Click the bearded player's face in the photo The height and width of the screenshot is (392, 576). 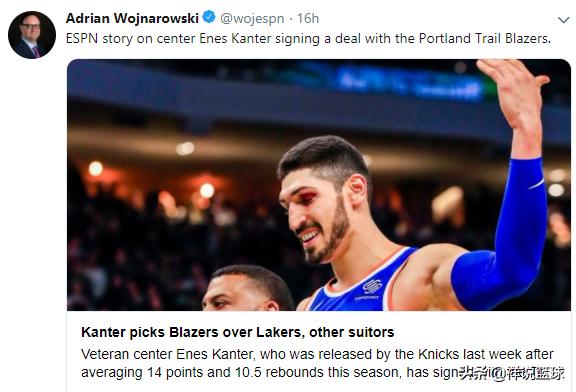coord(316,217)
